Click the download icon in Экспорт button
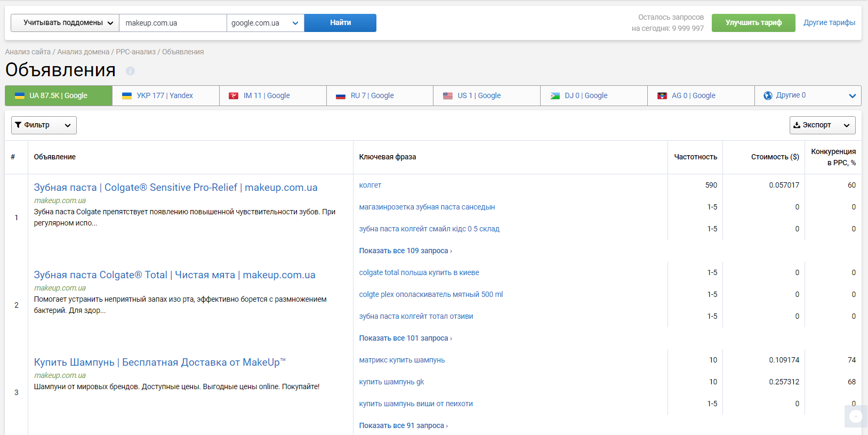The image size is (868, 435). tap(797, 125)
